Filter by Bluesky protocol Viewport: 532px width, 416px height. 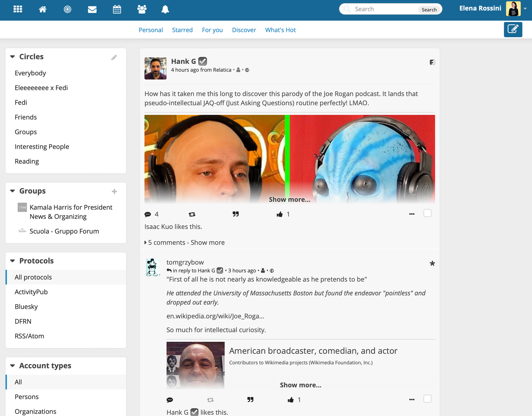tap(26, 307)
